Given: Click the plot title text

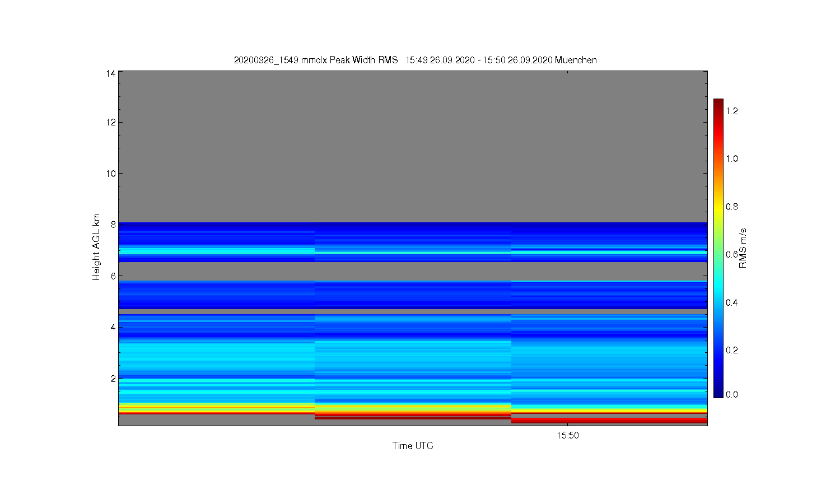Looking at the screenshot, I should 415,60.
